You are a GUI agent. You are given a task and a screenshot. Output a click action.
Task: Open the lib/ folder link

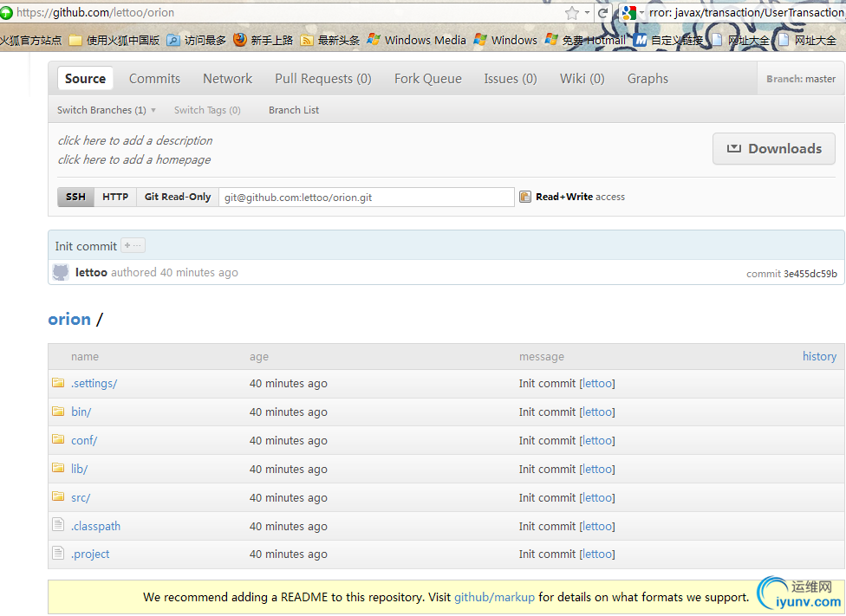[x=80, y=470]
